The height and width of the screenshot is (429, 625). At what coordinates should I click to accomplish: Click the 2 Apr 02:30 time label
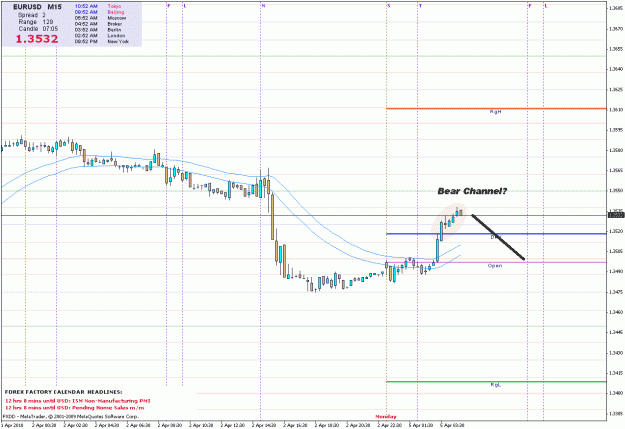(x=76, y=425)
